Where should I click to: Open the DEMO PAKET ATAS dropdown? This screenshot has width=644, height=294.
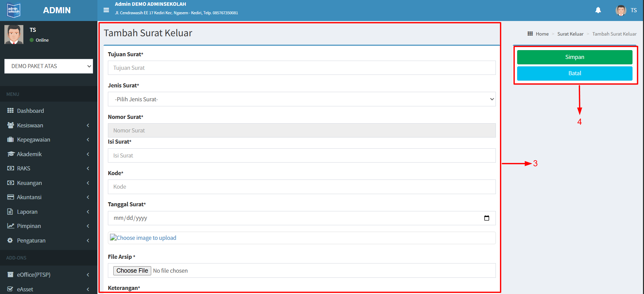coord(49,66)
